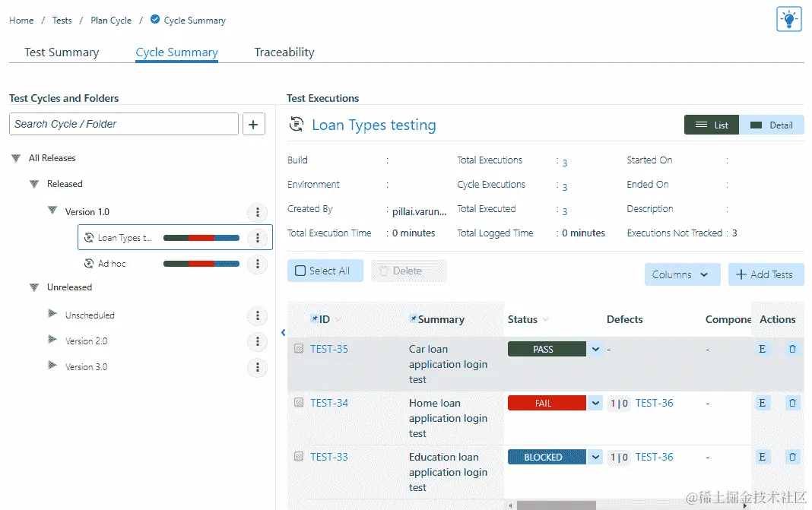The image size is (812, 510).
Task: Expand the Unscheduled node
Action: point(52,313)
